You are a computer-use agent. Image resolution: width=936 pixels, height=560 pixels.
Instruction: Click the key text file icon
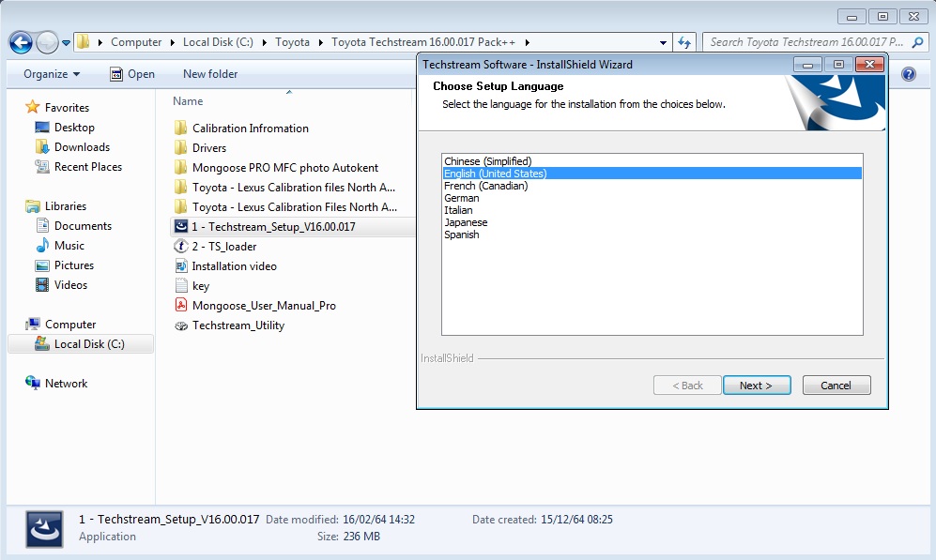click(x=181, y=286)
